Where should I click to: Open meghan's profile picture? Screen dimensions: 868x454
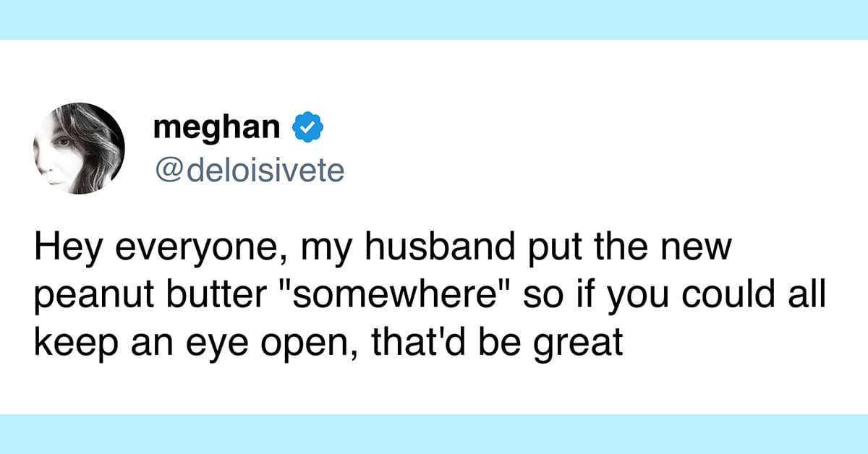point(80,148)
